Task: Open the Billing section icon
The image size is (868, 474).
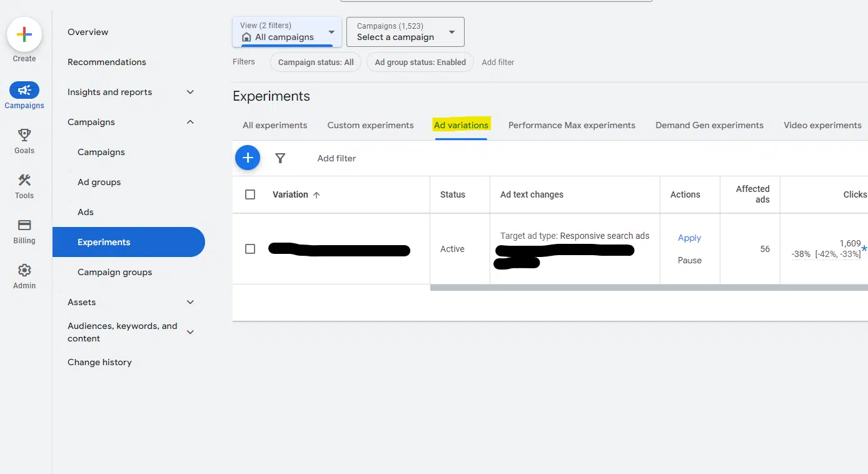Action: [24, 225]
